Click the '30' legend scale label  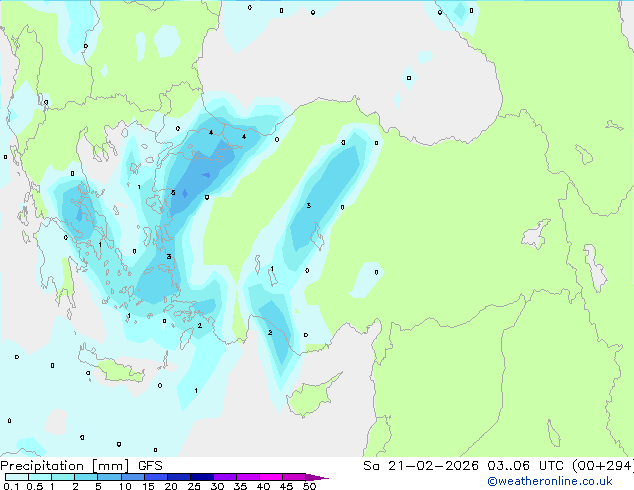(217, 486)
